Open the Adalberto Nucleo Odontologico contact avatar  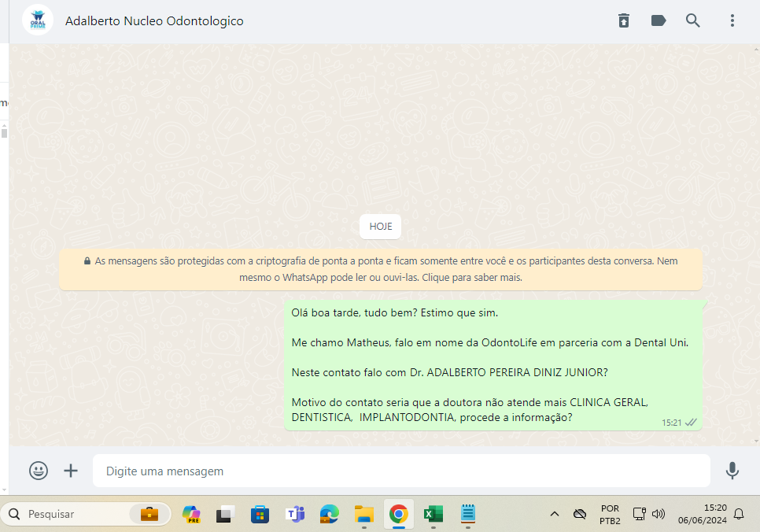point(38,20)
